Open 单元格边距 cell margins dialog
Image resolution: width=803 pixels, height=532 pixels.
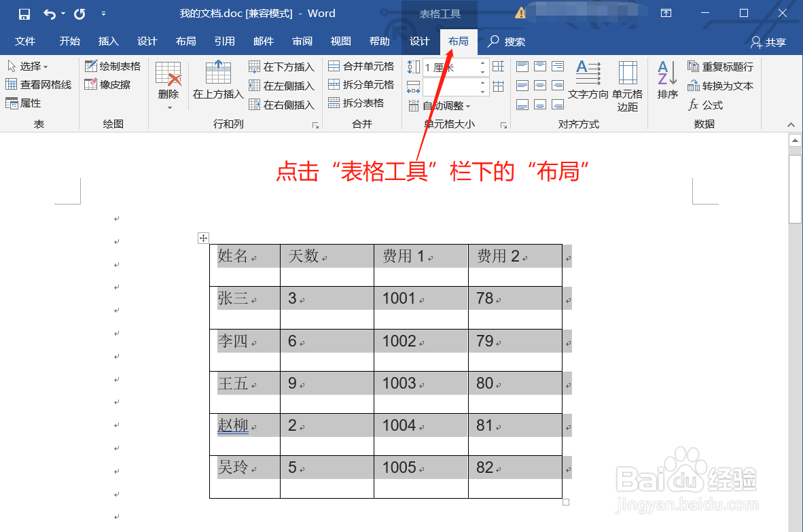click(x=627, y=84)
